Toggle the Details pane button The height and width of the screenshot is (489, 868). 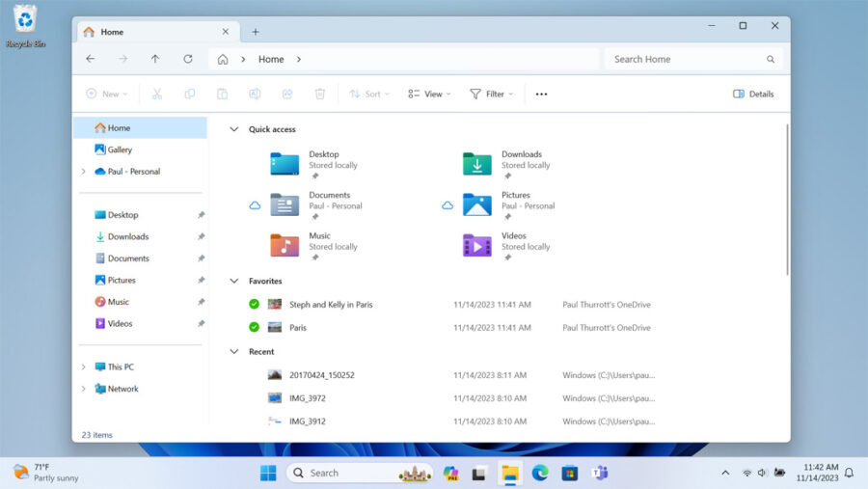(753, 94)
